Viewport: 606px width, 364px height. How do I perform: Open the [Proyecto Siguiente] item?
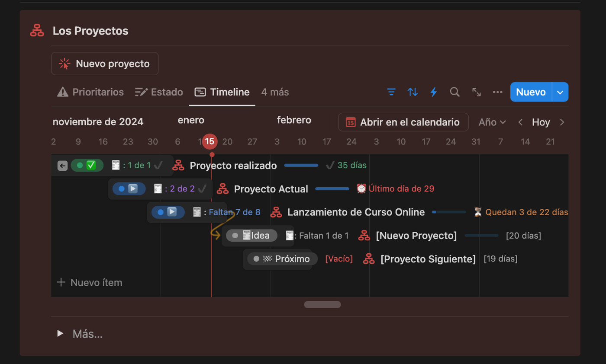click(x=428, y=259)
